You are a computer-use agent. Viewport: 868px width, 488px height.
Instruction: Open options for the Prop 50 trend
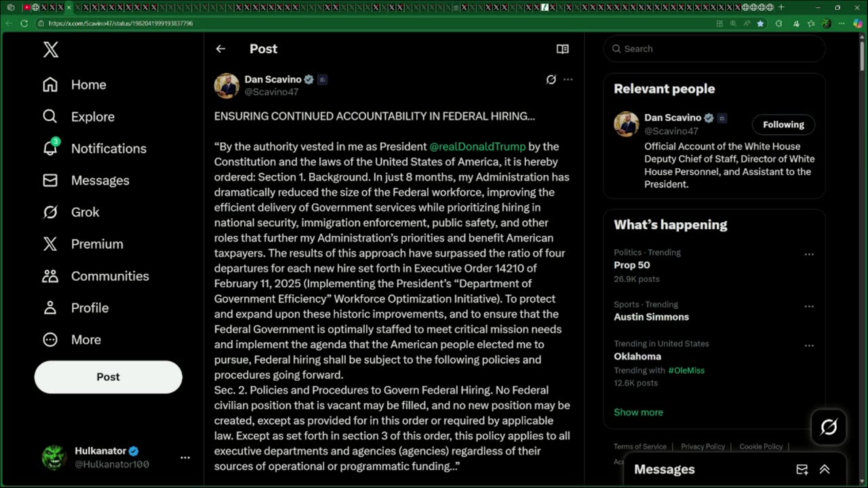point(809,254)
